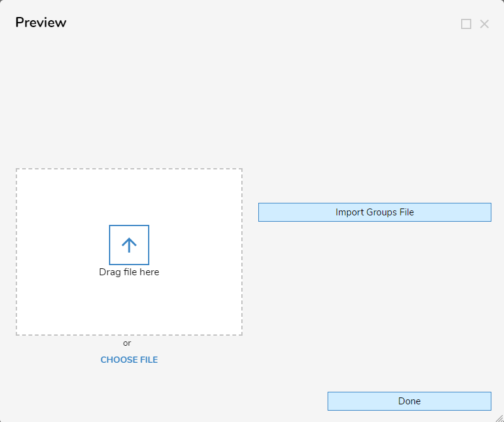Click the "Preview" dialog title

41,23
